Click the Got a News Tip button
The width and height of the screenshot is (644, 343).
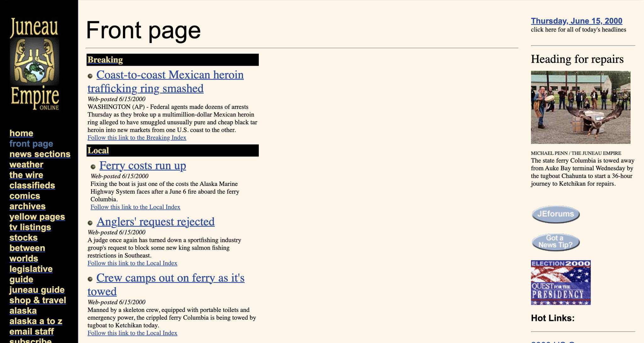[555, 242]
